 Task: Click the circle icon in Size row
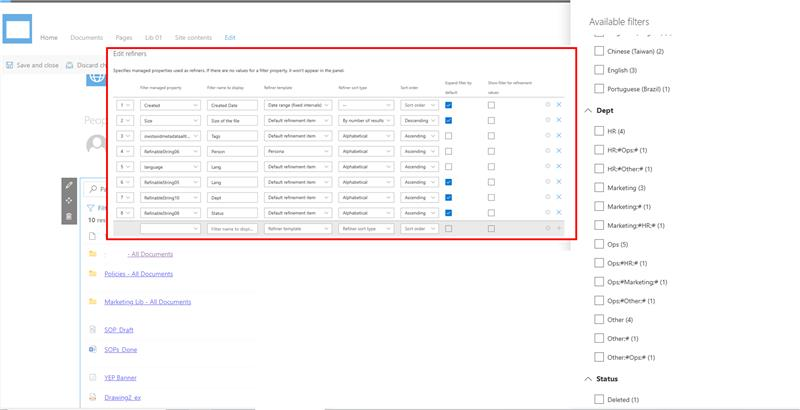[547, 120]
